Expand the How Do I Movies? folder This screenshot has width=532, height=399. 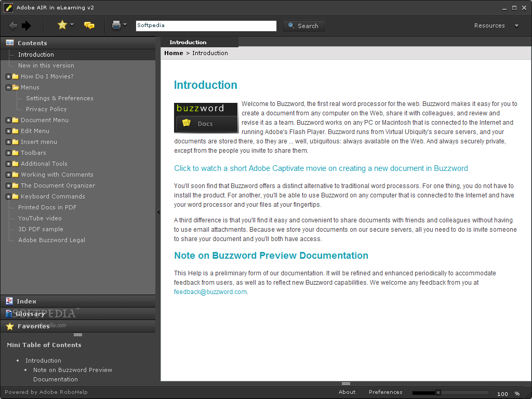click(x=8, y=77)
